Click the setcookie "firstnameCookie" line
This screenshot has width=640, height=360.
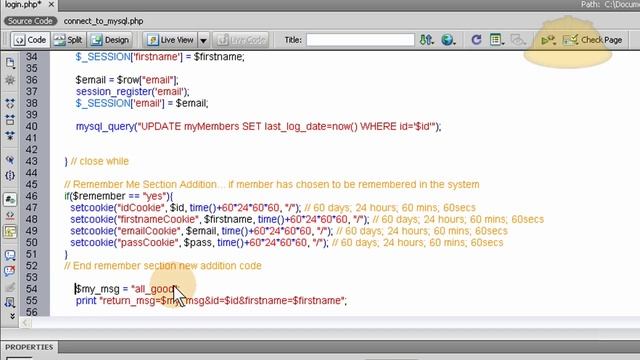[x=307, y=219]
